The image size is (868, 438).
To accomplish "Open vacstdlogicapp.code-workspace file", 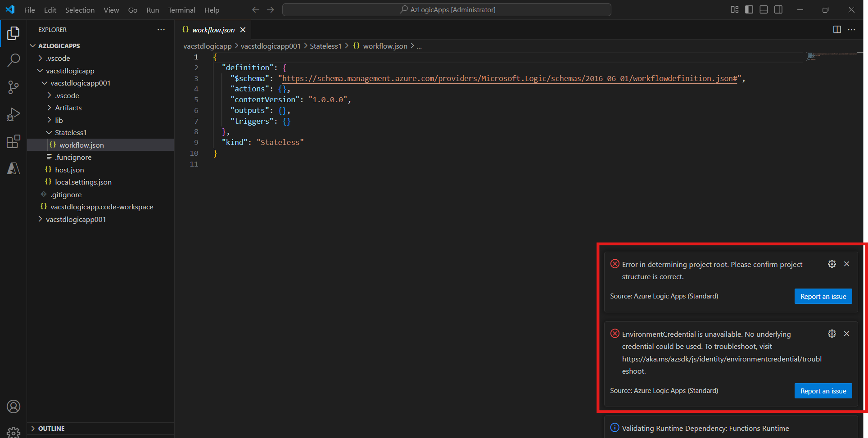I will point(100,207).
